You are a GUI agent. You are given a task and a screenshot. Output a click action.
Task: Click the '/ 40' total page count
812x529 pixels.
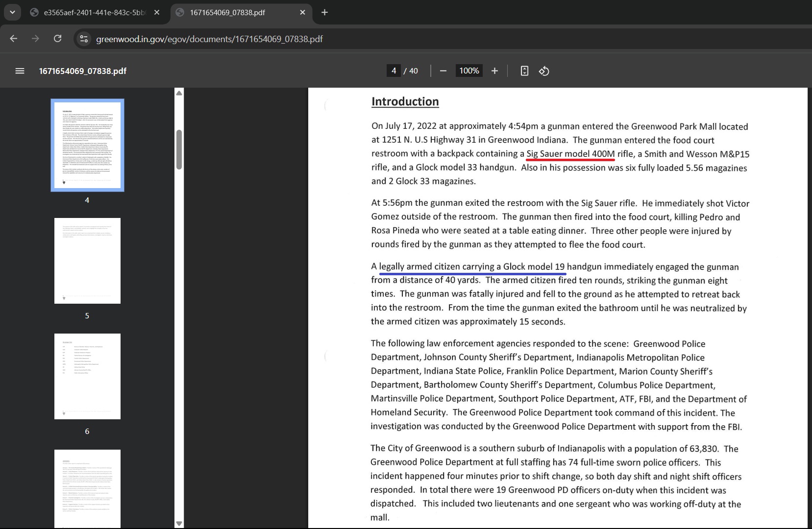(411, 71)
